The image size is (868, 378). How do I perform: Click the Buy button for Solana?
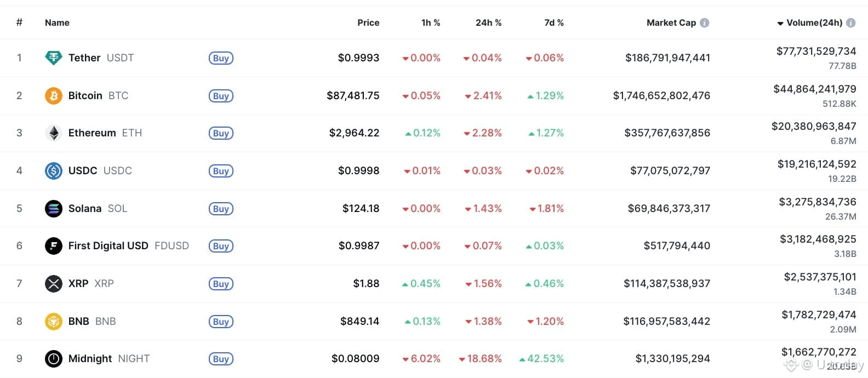tap(221, 209)
